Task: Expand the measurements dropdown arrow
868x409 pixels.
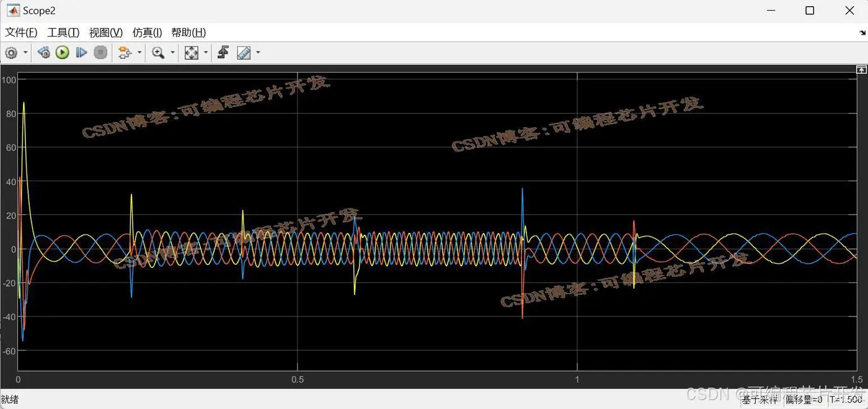Action: [x=258, y=53]
